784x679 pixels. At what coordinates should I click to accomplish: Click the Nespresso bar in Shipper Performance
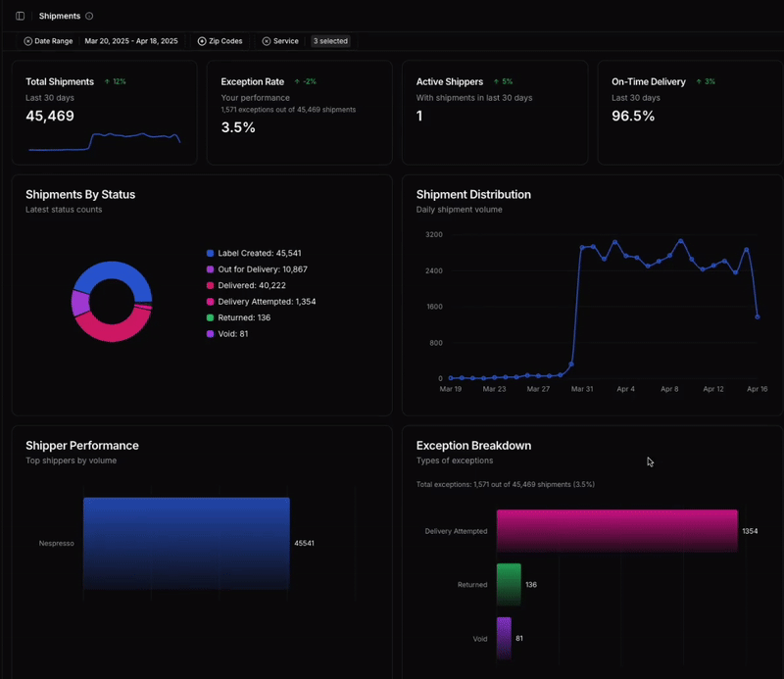186,543
